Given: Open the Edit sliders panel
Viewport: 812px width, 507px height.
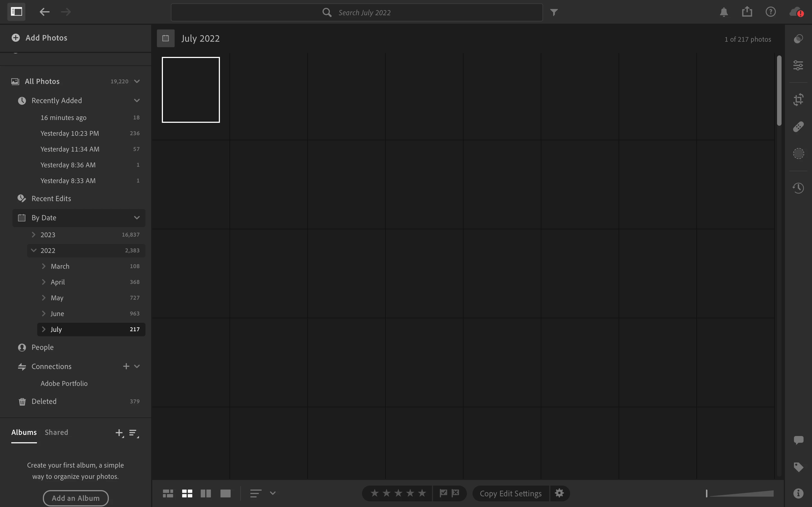Looking at the screenshot, I should tap(798, 65).
